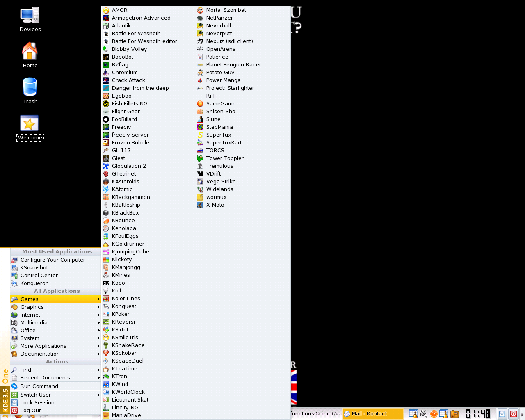Open the Documentation menu entry
This screenshot has width=525, height=420.
coord(55,354)
